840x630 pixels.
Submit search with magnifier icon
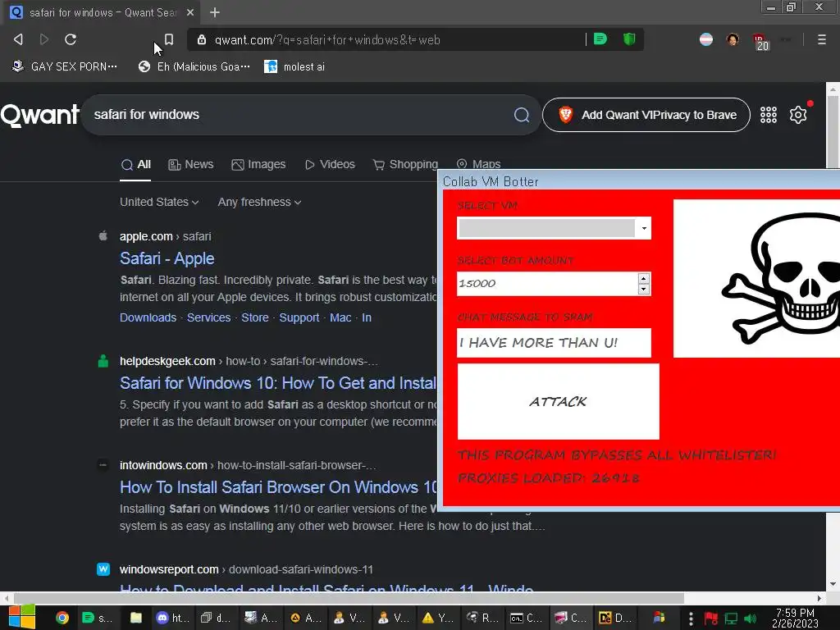pyautogui.click(x=521, y=115)
